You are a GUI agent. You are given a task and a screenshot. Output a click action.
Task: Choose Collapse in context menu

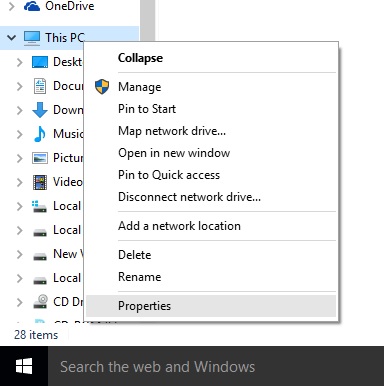coord(211,58)
